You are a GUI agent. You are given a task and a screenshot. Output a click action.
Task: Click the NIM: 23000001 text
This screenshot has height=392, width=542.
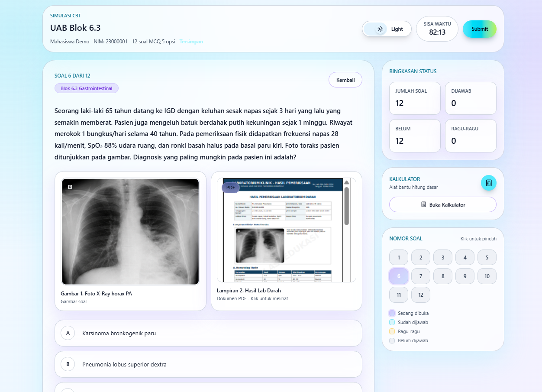click(110, 42)
